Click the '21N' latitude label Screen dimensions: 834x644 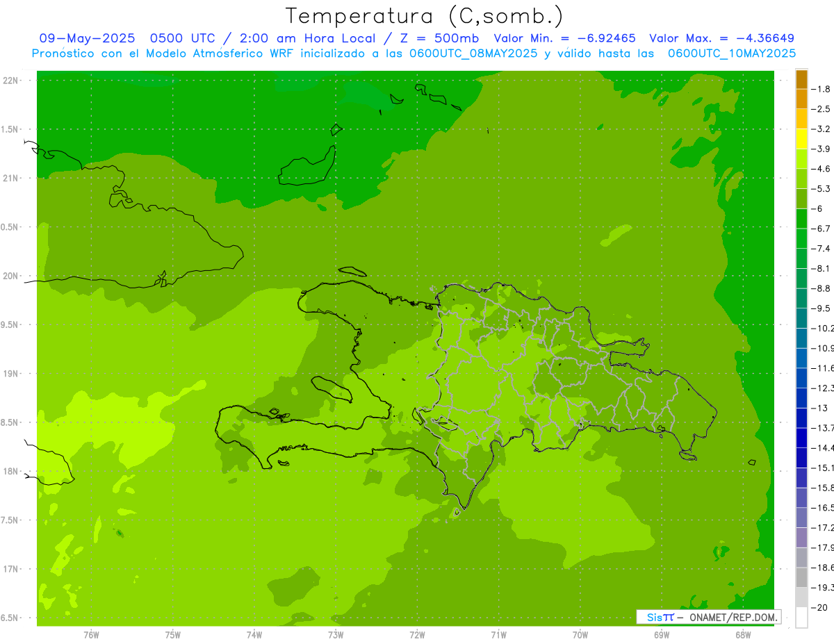point(10,179)
